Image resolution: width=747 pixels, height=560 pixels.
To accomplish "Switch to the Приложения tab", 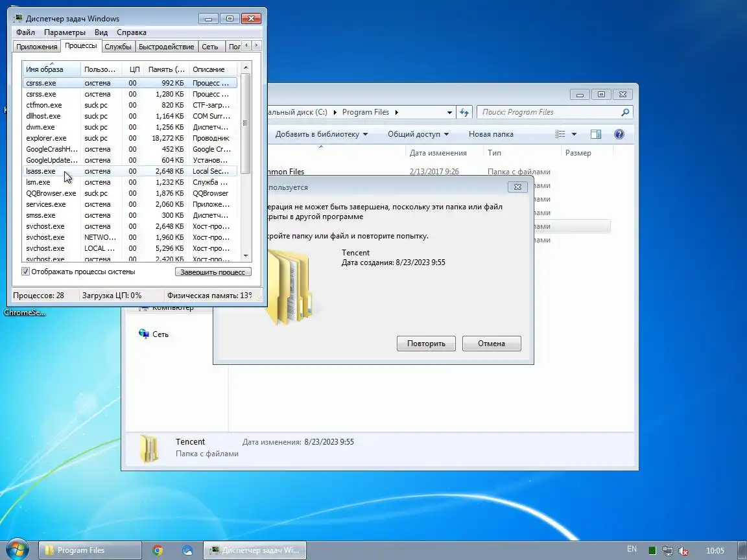I will pyautogui.click(x=37, y=47).
